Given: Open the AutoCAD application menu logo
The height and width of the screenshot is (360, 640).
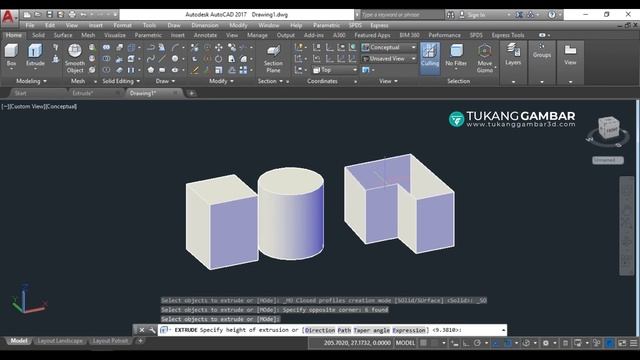Looking at the screenshot, I should point(8,18).
